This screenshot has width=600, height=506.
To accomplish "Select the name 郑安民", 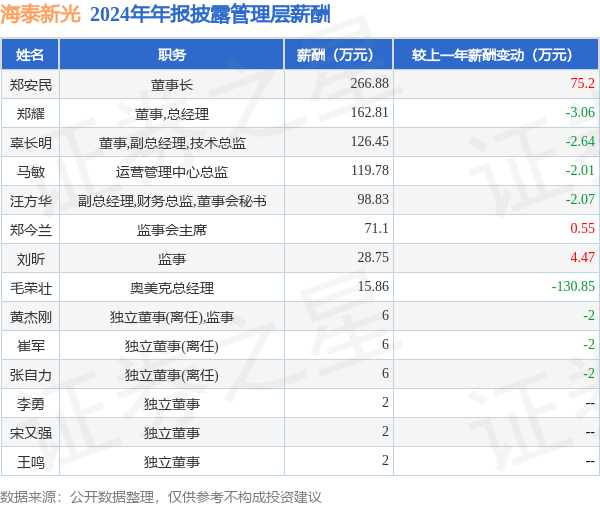I will (30, 85).
